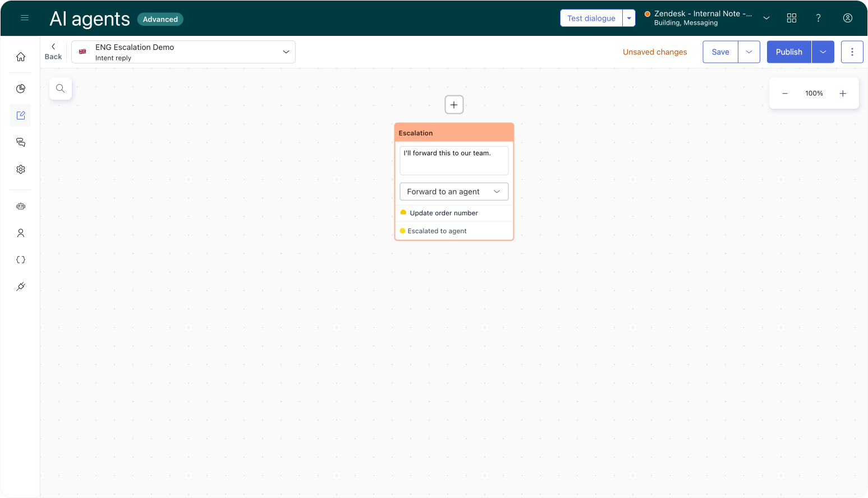Click the Publish button

(x=789, y=52)
